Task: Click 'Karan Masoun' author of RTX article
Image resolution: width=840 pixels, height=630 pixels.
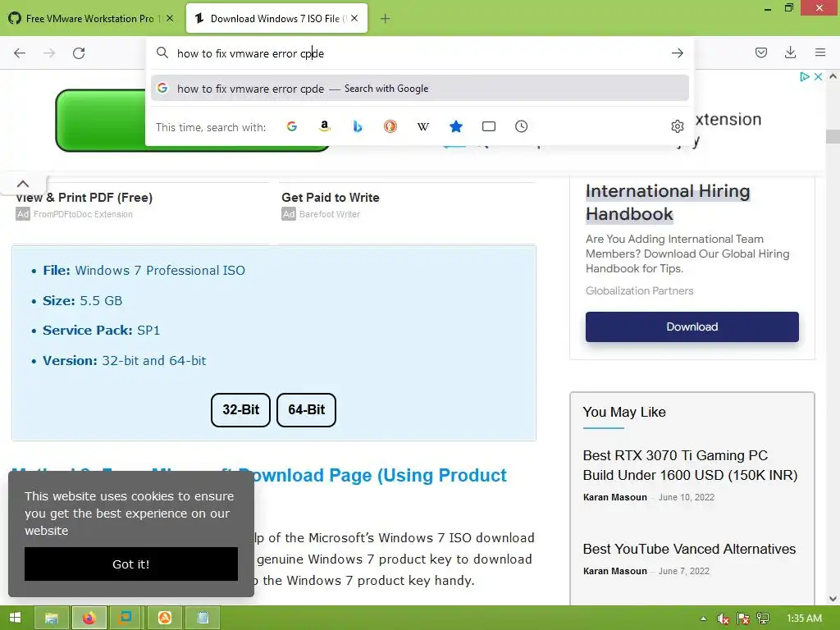Action: [614, 497]
